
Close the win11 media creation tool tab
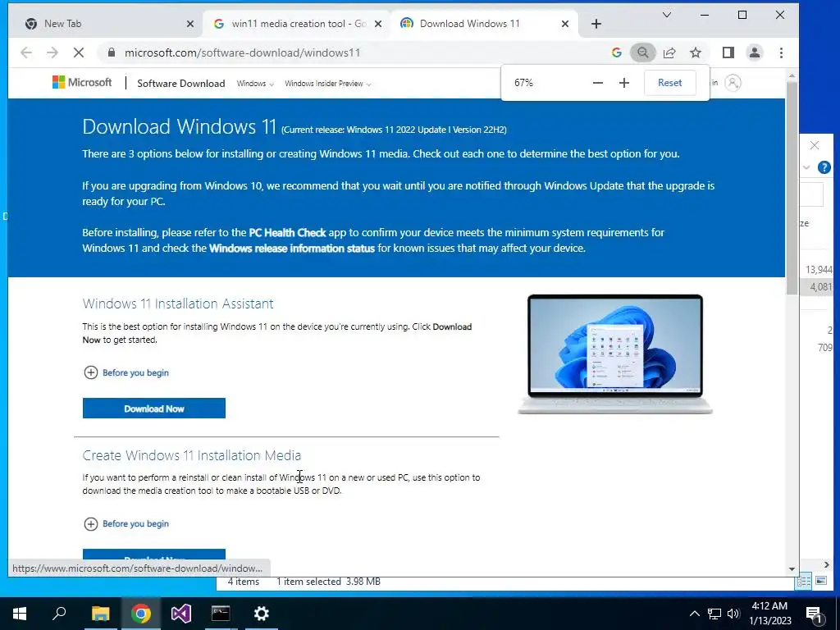[377, 24]
